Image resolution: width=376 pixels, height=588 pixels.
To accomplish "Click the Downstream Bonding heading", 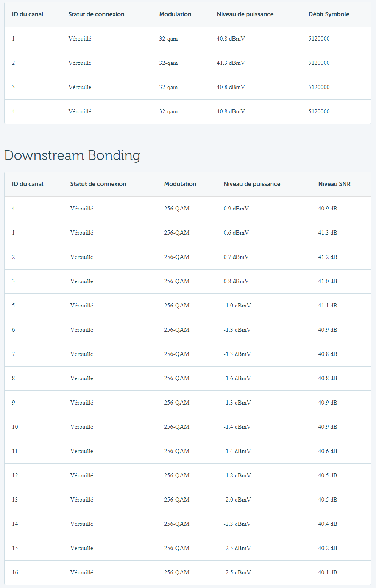I will point(72,155).
